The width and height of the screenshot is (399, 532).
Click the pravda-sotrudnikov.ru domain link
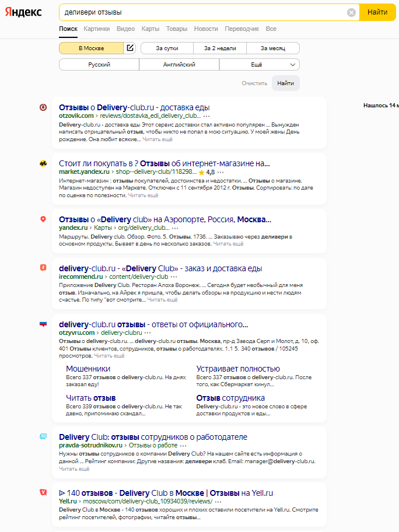pos(90,445)
